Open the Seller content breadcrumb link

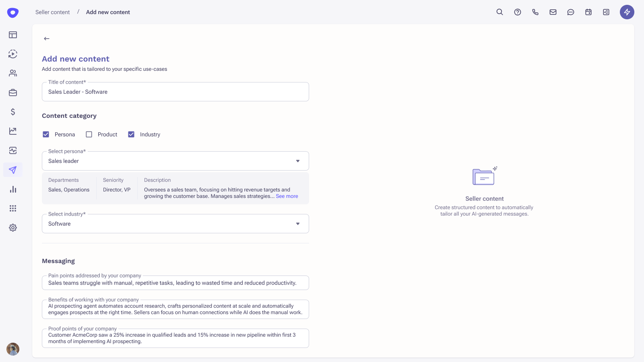[x=52, y=12]
